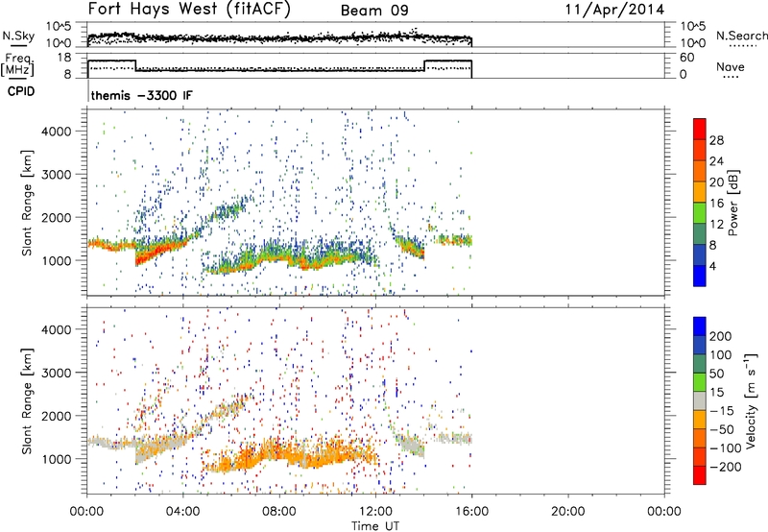The width and height of the screenshot is (768, 532).
Task: Click 'Slant Range [km]' label of power panel
Action: tap(27, 203)
